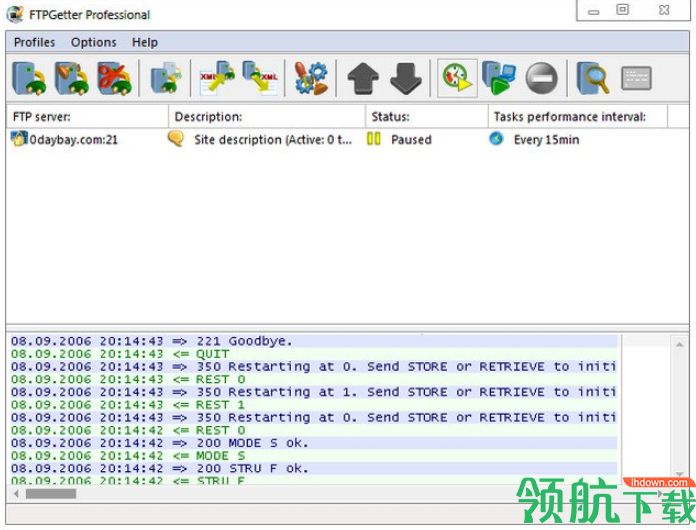Sort by FTP server column header

click(x=87, y=117)
